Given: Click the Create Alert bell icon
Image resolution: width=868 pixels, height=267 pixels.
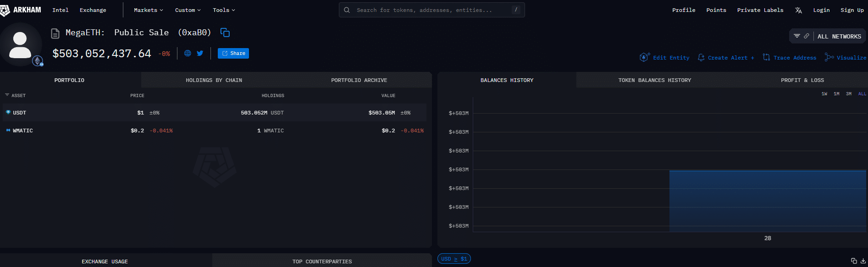Looking at the screenshot, I should [x=701, y=57].
